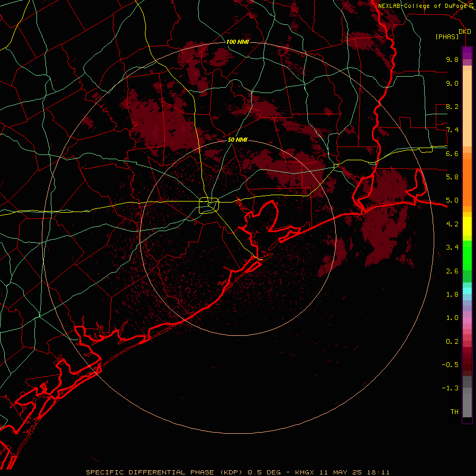Select the 9.8 scale value
This screenshot has width=476, height=476.
[x=452, y=59]
